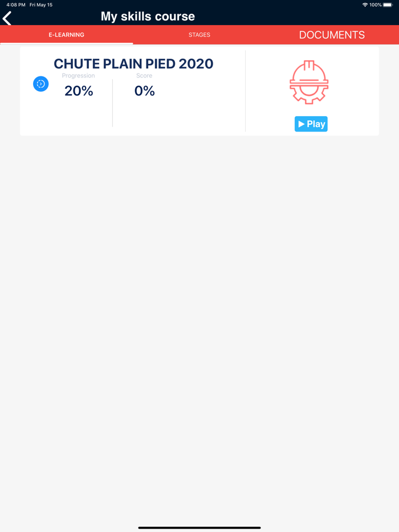Tap the battery icon in status bar

(388, 5)
